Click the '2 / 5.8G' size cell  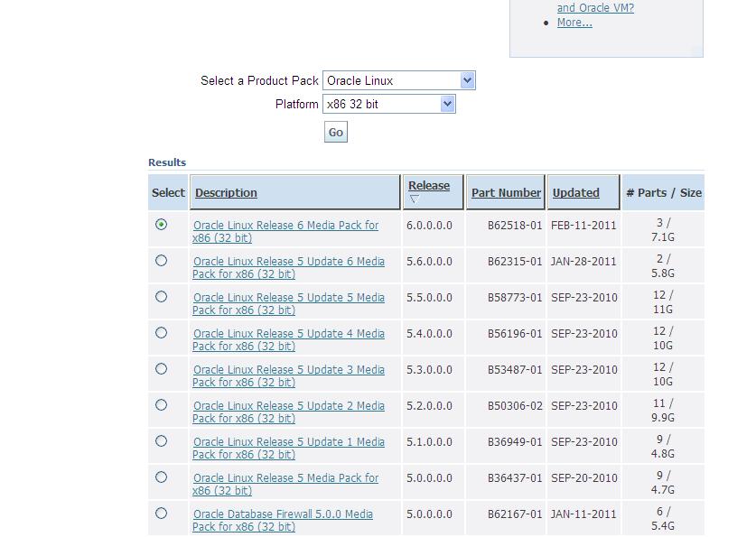(x=663, y=266)
